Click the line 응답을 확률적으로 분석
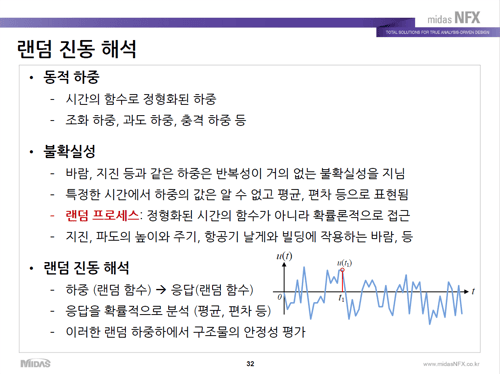 [168, 311]
